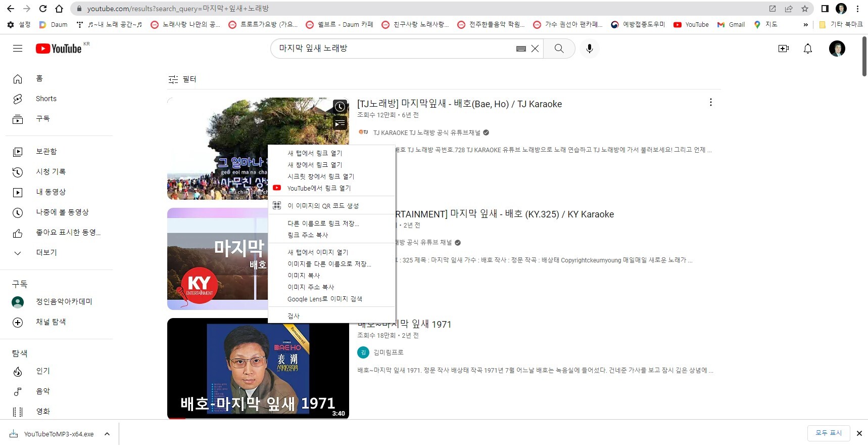Show more bookmarks with » chevron
The height and width of the screenshot is (448, 868).
point(805,24)
